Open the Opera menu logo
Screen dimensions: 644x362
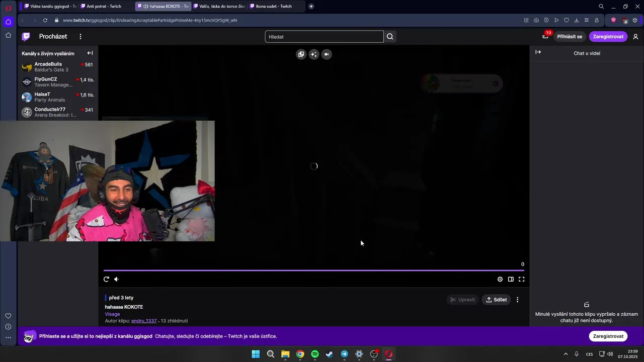(8, 8)
